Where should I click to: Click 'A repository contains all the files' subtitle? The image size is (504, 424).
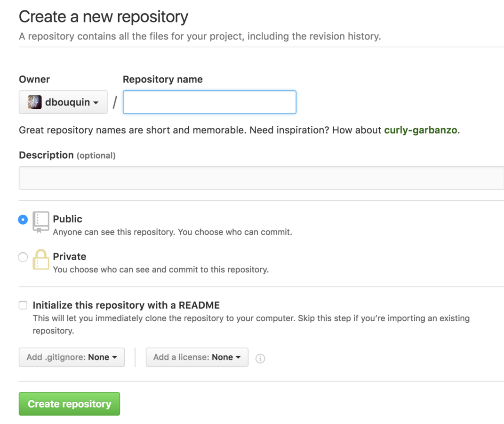click(x=200, y=36)
